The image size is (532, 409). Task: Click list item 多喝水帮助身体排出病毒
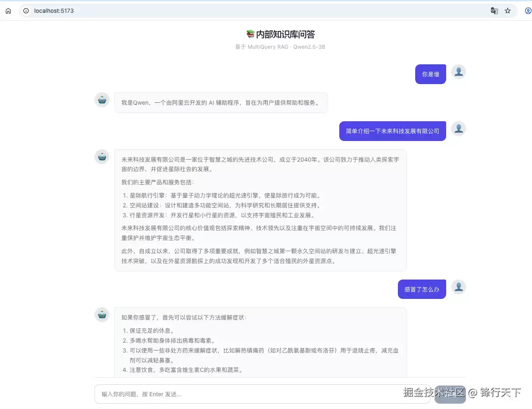point(173,341)
